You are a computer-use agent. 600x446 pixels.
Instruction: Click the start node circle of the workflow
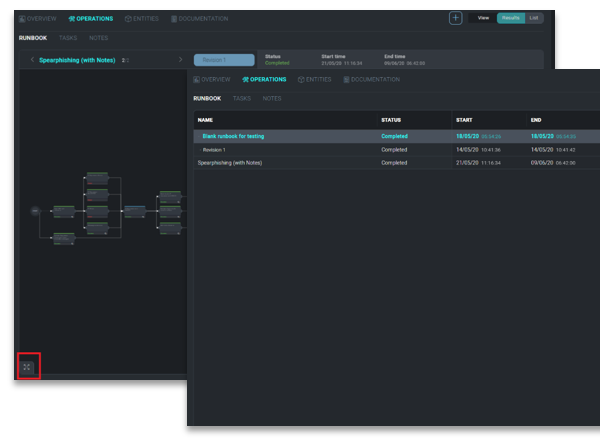(35, 211)
